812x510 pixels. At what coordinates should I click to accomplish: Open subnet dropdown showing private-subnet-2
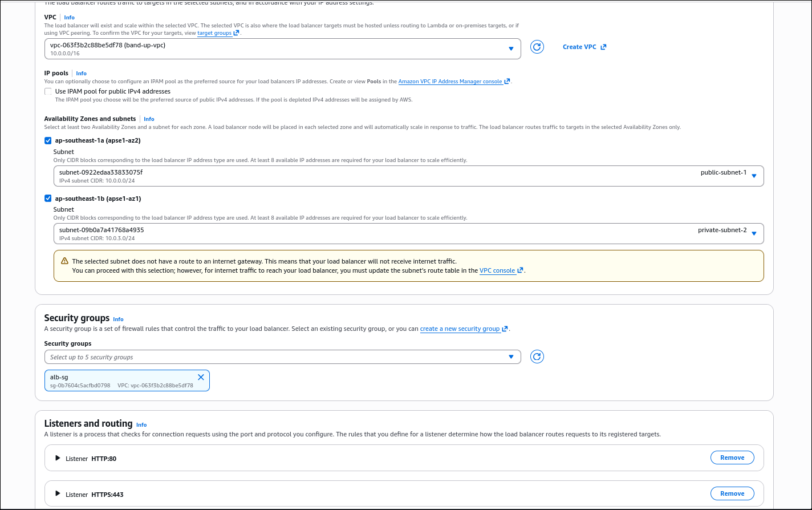click(408, 233)
